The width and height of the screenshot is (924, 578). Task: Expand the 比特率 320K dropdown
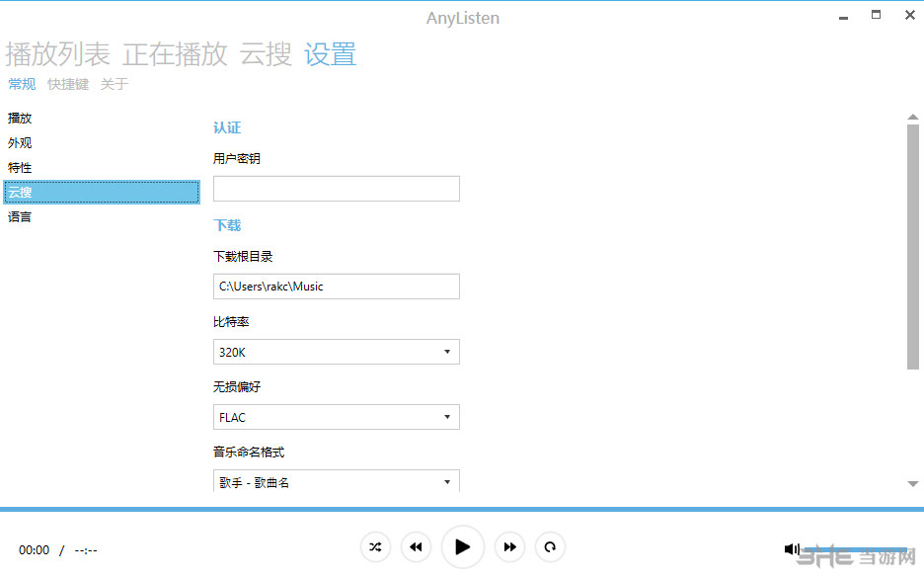coord(337,352)
